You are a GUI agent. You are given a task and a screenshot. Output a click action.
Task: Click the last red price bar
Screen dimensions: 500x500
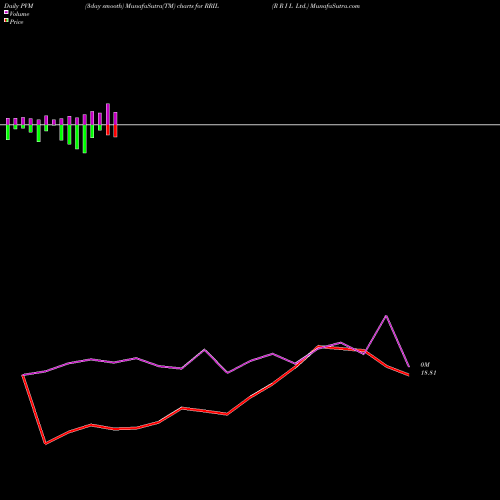click(115, 131)
